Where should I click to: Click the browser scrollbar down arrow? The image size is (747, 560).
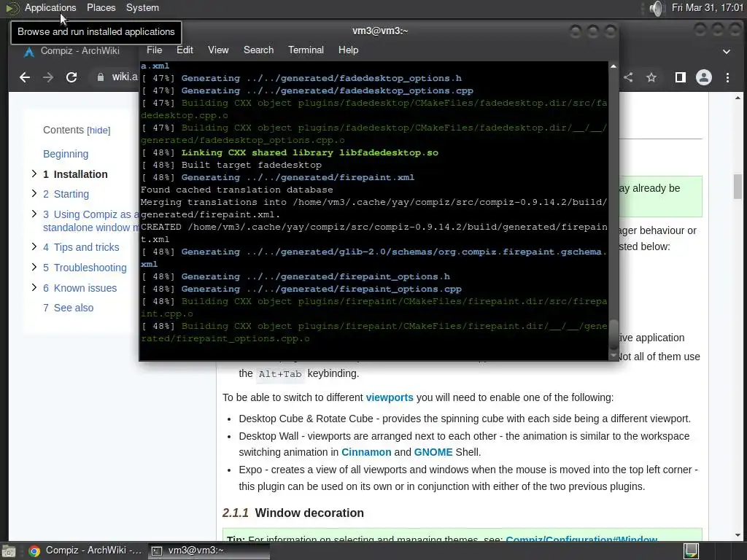(x=738, y=535)
